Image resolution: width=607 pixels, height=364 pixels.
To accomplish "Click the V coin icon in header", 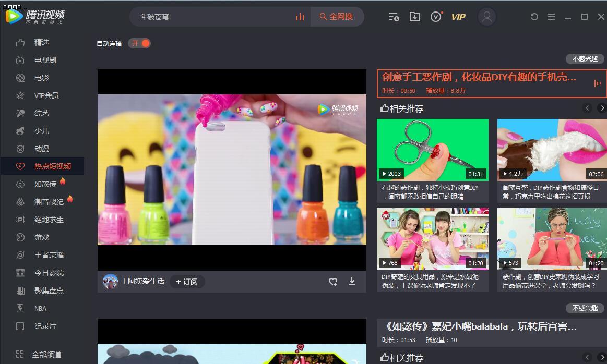I will pyautogui.click(x=436, y=17).
